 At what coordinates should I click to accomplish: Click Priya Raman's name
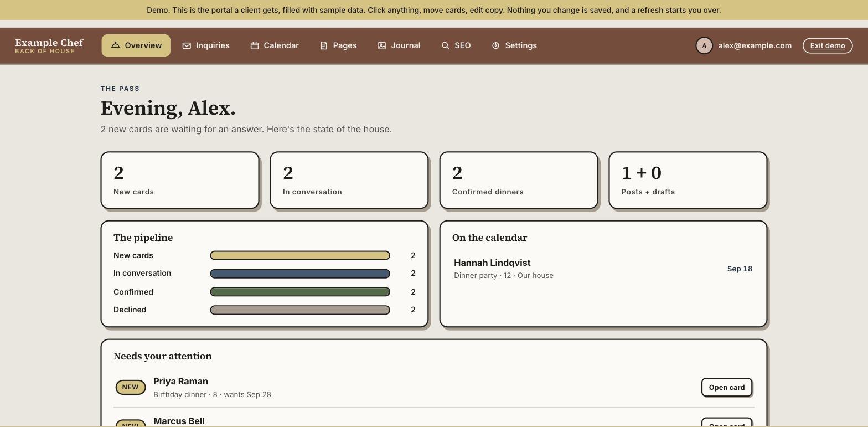click(x=180, y=382)
